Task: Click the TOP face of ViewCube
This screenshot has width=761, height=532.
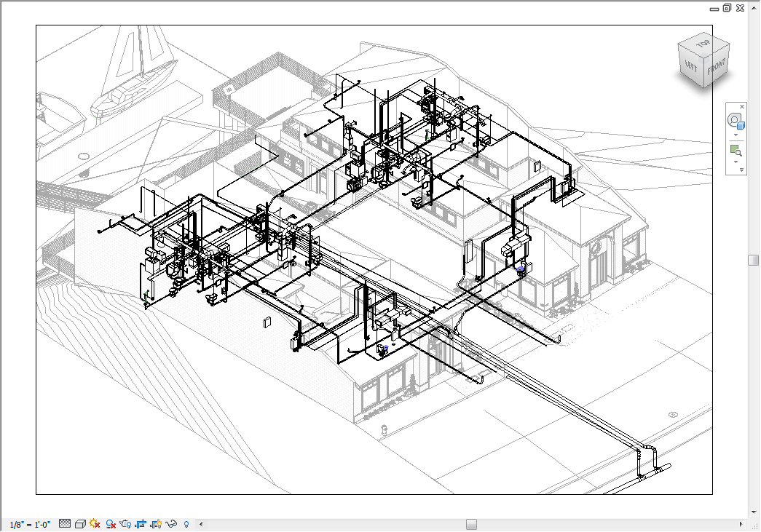Action: (703, 44)
